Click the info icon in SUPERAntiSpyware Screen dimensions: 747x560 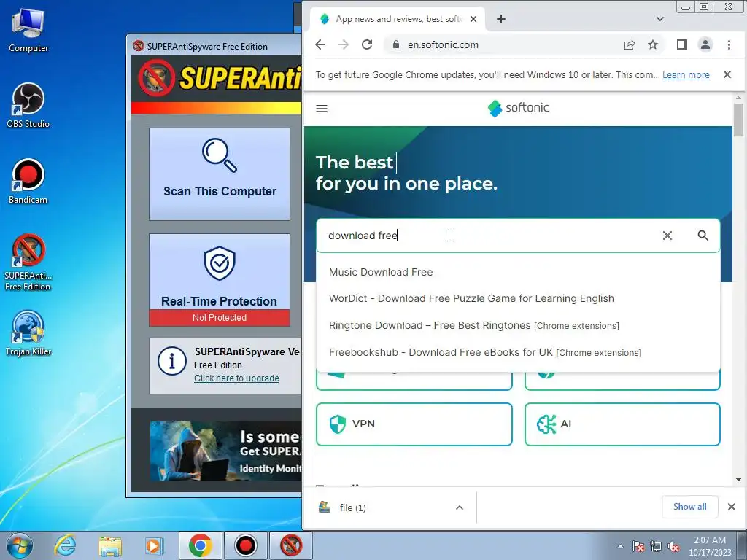pos(171,361)
